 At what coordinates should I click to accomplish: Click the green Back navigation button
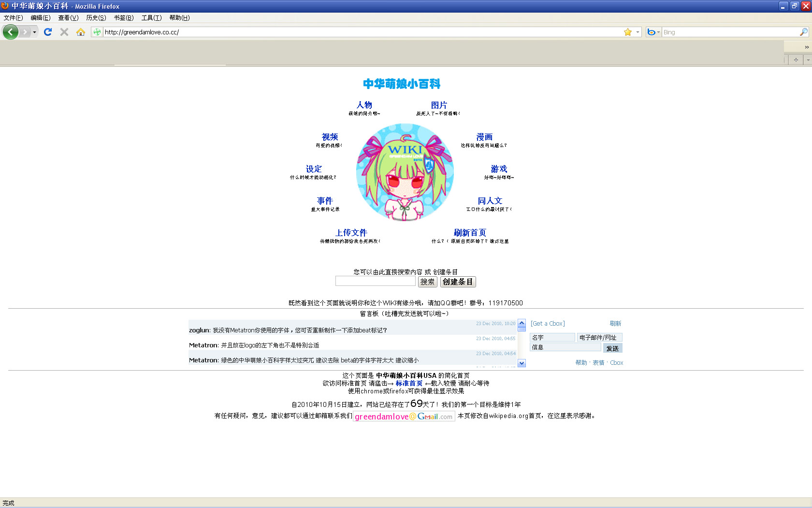pos(10,32)
